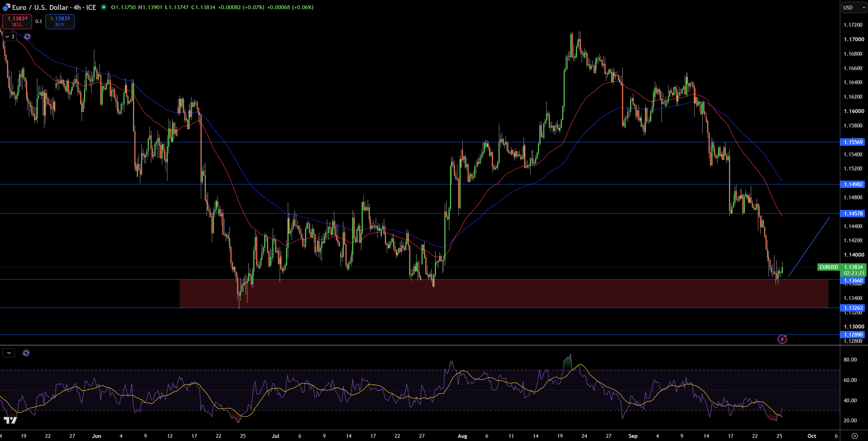Select the dark red support zone rectangle
This screenshot has height=441, width=868.
click(x=504, y=294)
